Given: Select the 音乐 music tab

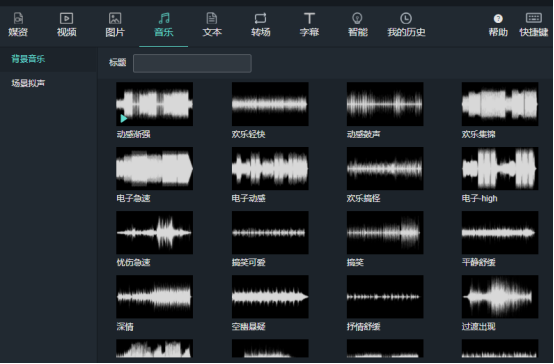Looking at the screenshot, I should [164, 25].
